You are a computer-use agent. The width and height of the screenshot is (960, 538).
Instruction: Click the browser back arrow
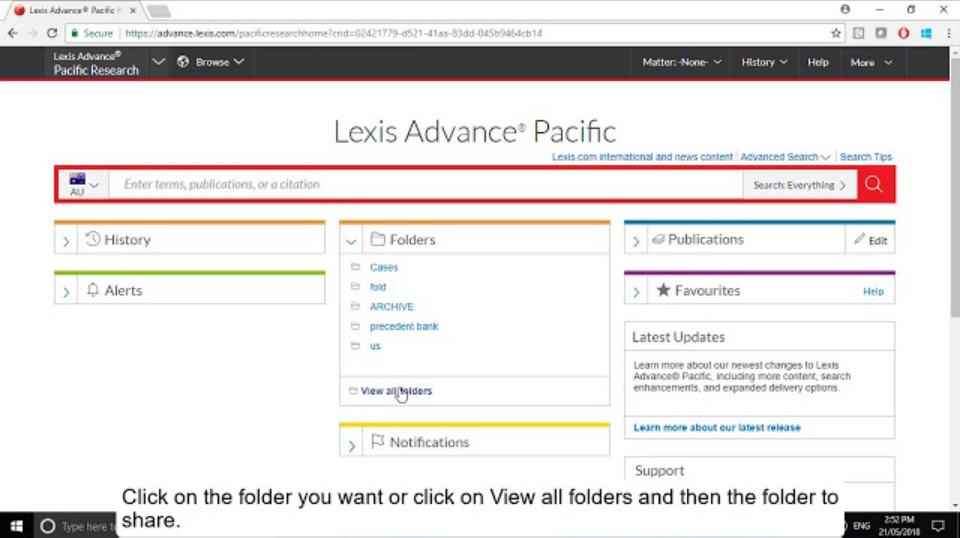[x=13, y=33]
